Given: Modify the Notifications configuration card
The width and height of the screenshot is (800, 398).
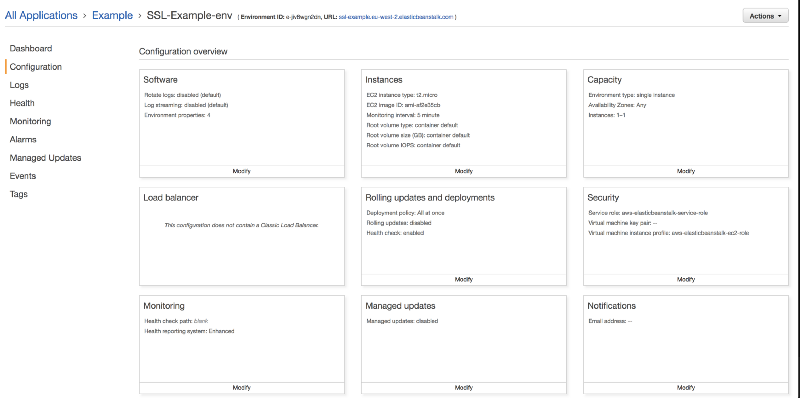Looking at the screenshot, I should pos(686,388).
